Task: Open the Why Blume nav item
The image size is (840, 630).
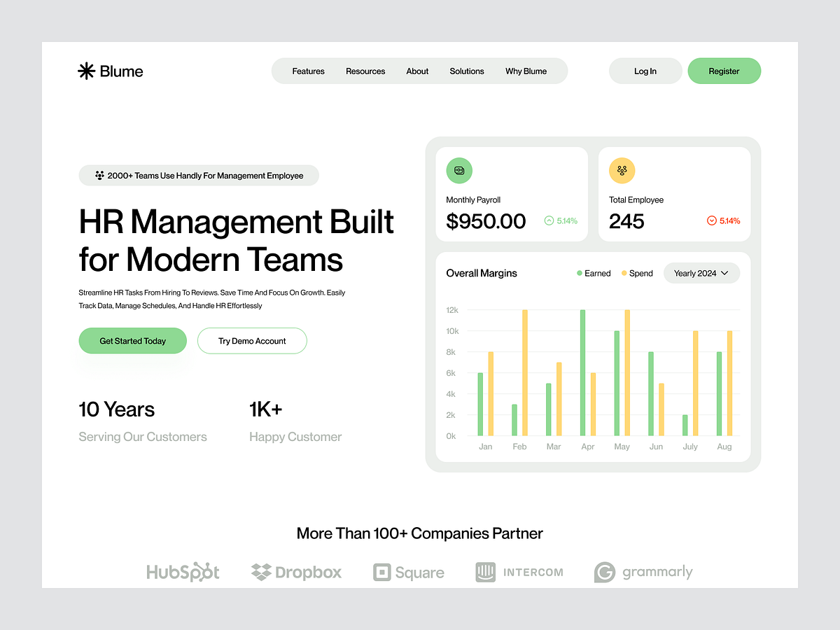Action: [x=526, y=71]
